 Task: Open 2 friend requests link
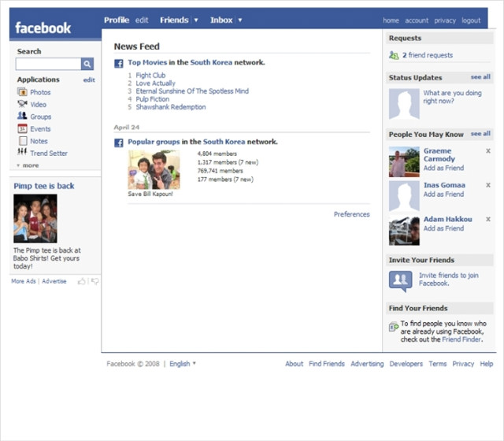click(428, 55)
